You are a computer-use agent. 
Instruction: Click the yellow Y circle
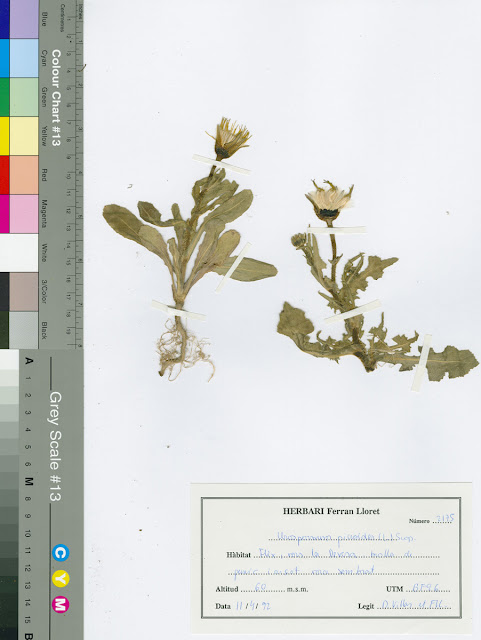(60, 579)
